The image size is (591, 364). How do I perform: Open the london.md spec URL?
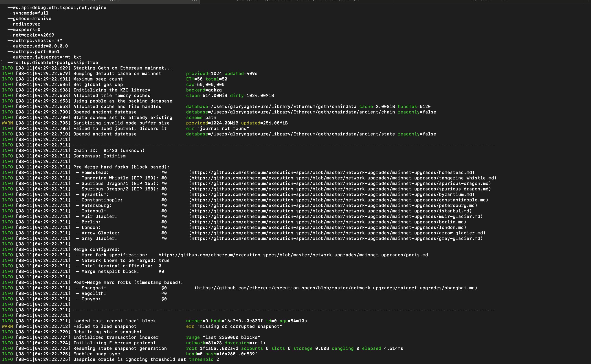tap(328, 227)
